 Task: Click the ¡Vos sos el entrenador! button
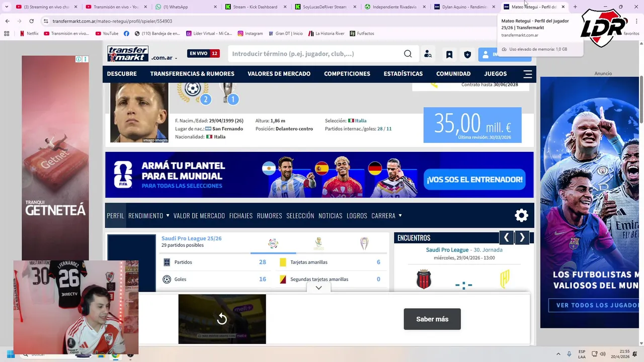(475, 179)
